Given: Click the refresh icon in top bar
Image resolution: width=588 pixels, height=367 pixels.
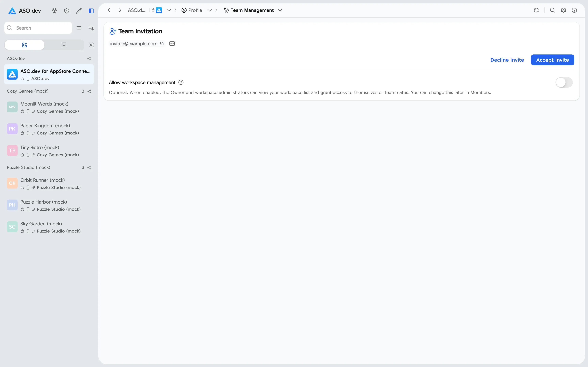Looking at the screenshot, I should 536,10.
